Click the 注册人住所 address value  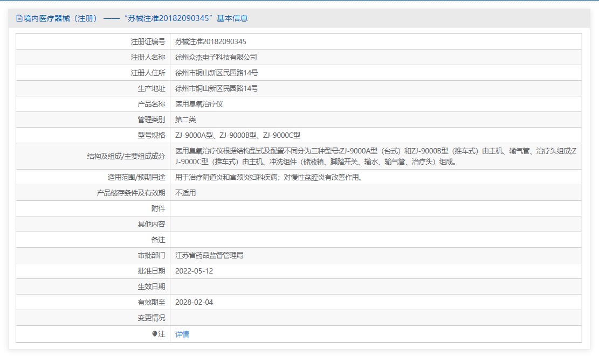[217, 73]
